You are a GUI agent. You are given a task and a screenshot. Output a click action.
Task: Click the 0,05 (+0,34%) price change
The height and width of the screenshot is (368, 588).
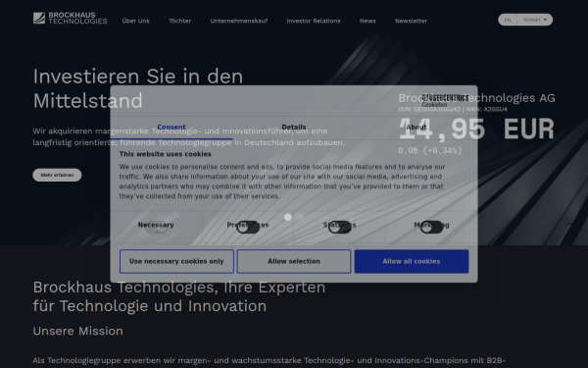click(x=430, y=150)
